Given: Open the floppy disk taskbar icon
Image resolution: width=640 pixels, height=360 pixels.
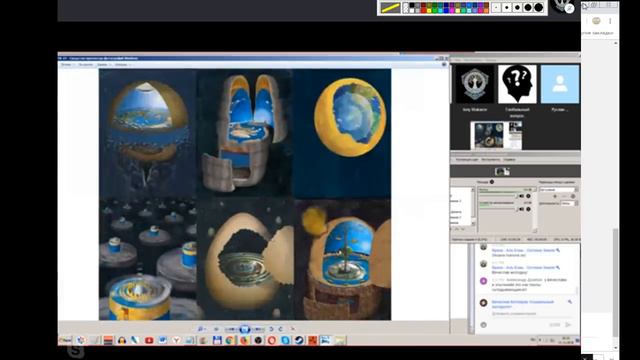Looking at the screenshot, I should (218, 340).
